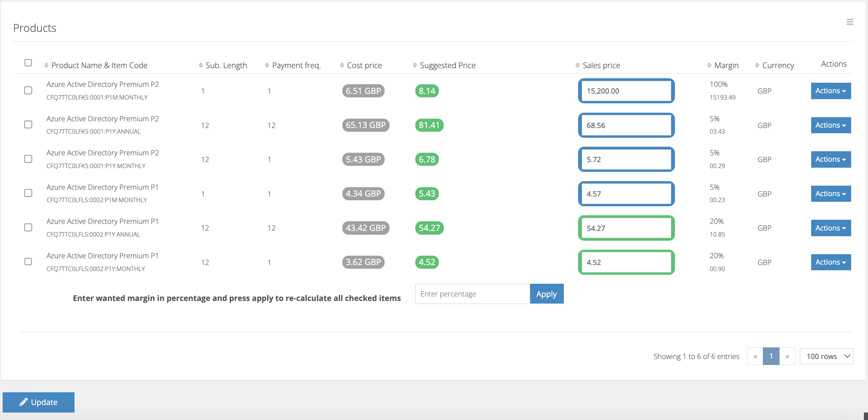This screenshot has width=868, height=420.
Task: Click the 54.27 suggested price badge
Action: click(429, 228)
